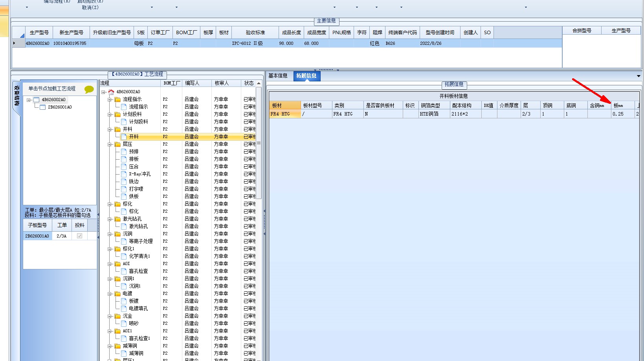Select the 0.25 cell under 板mm
The height and width of the screenshot is (361, 644).
point(623,114)
